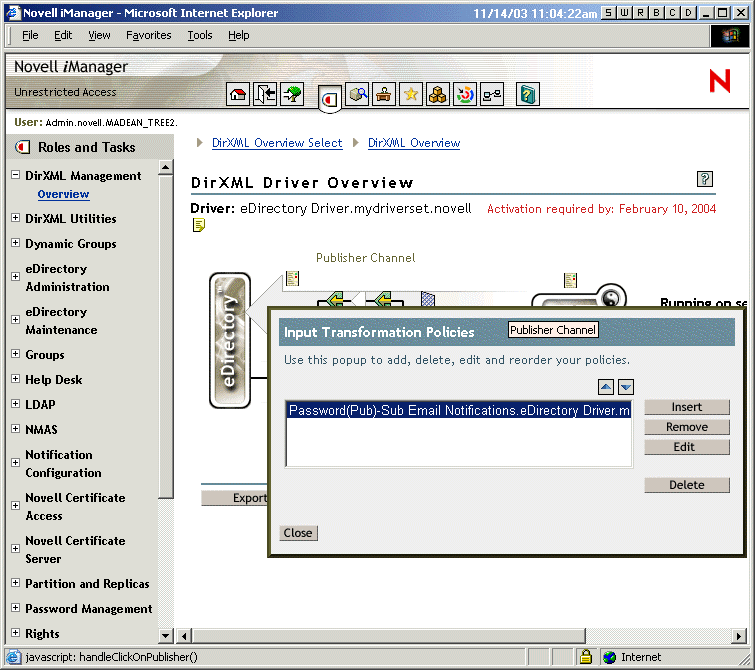
Task: Expand eDirectory Administration role
Action: pos(15,276)
